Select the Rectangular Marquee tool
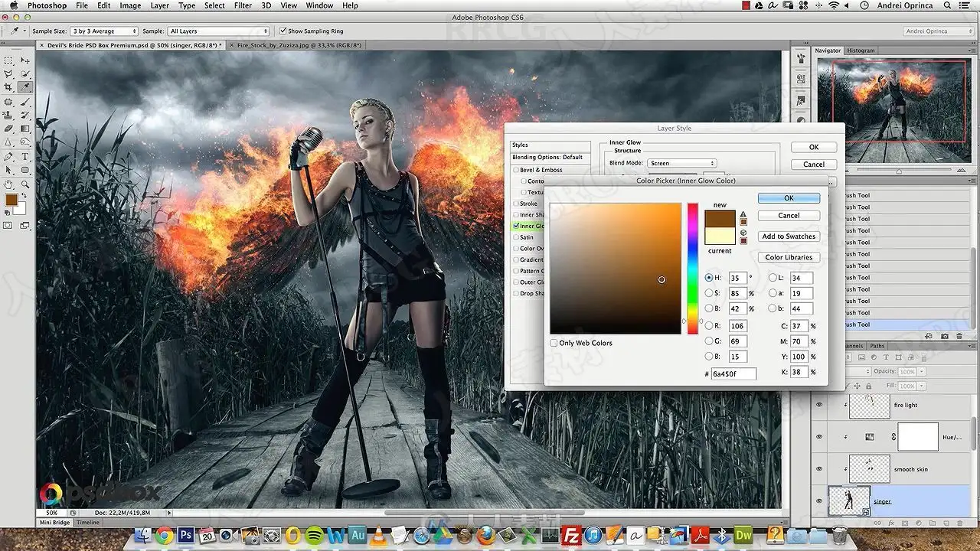The height and width of the screenshot is (551, 980). (8, 60)
